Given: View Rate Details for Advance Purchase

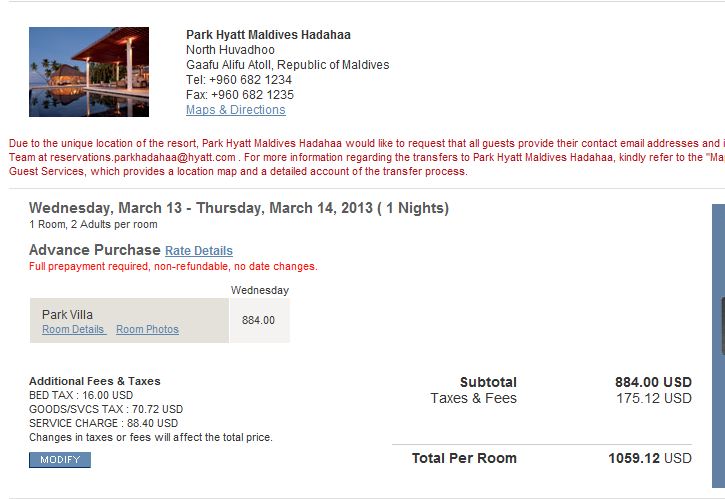Looking at the screenshot, I should pyautogui.click(x=199, y=251).
